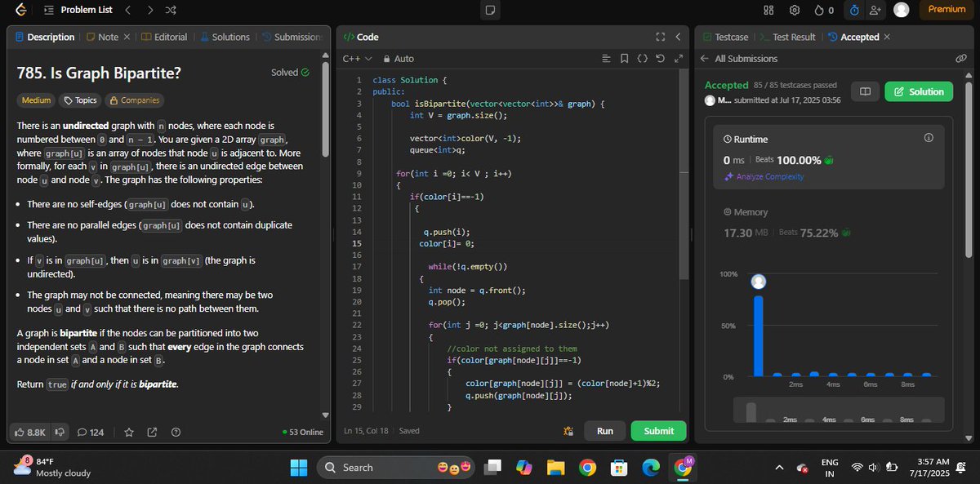Show hidden tray icons chevron
980x484 pixels.
pyautogui.click(x=779, y=467)
